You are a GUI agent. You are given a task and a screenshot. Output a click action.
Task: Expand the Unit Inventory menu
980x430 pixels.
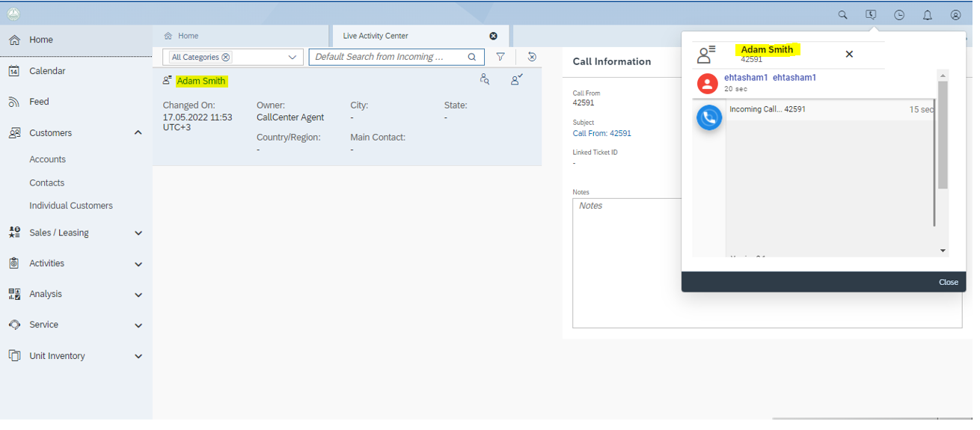tap(138, 357)
